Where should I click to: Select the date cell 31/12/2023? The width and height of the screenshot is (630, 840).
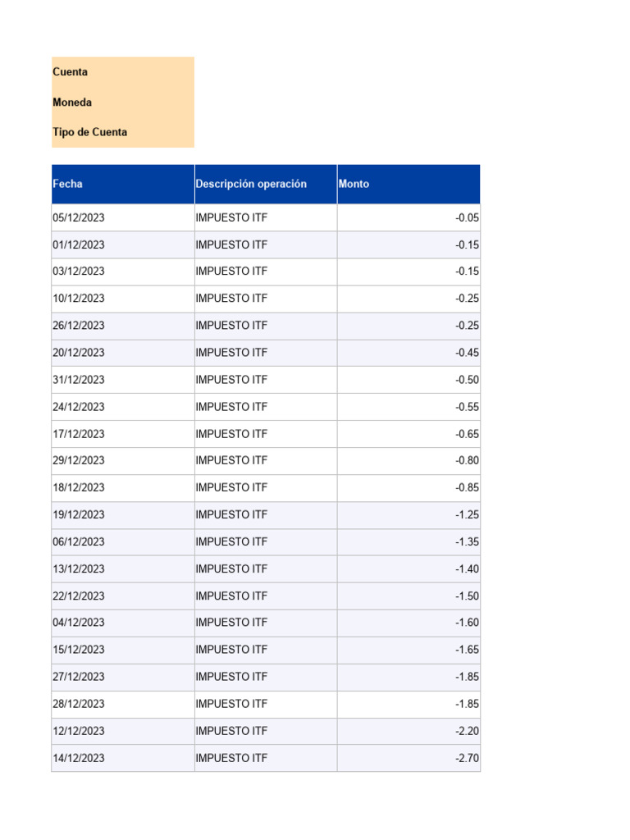pos(79,380)
